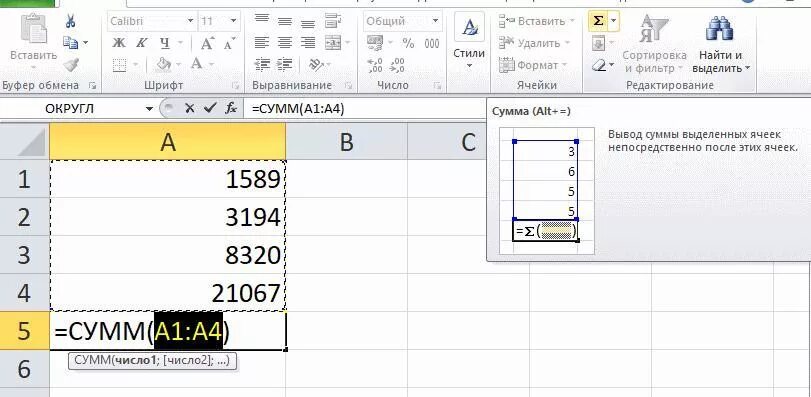Align text to bottom of cell

pyautogui.click(x=308, y=22)
